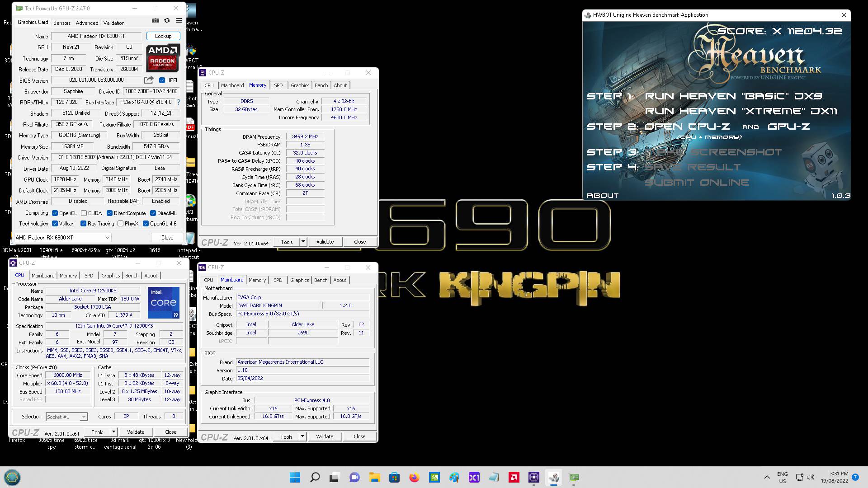The height and width of the screenshot is (488, 868).
Task: Open the Validation tab in GPU-Z
Action: (x=114, y=23)
